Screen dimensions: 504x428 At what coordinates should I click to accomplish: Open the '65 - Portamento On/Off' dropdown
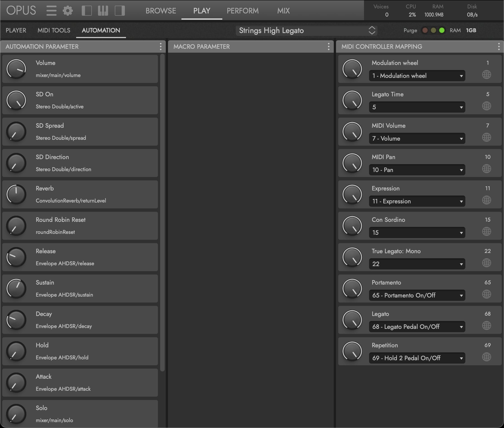click(x=417, y=295)
